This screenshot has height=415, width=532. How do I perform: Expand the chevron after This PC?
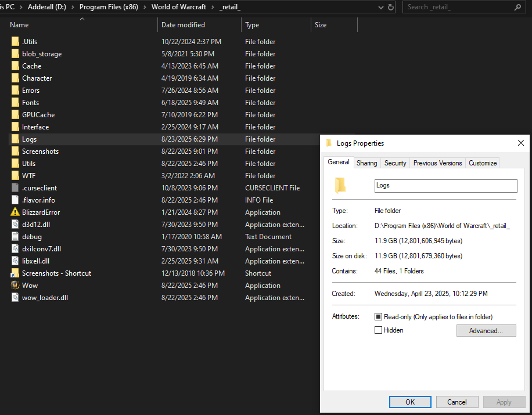[x=21, y=7]
